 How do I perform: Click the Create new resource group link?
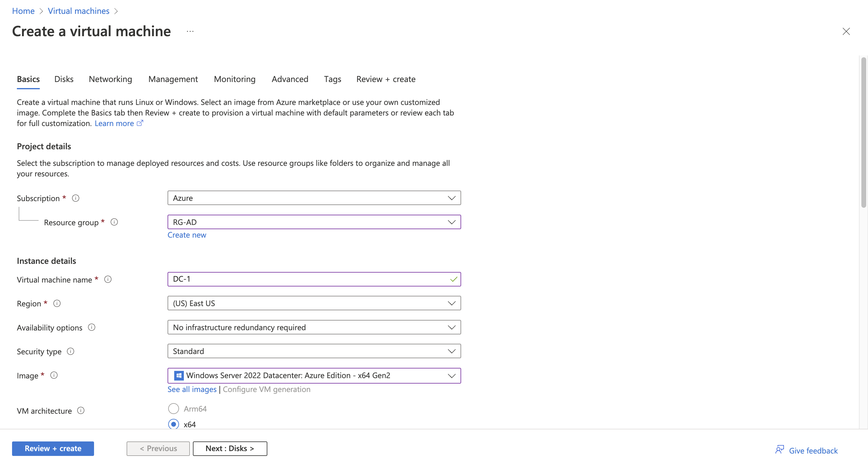coord(187,234)
